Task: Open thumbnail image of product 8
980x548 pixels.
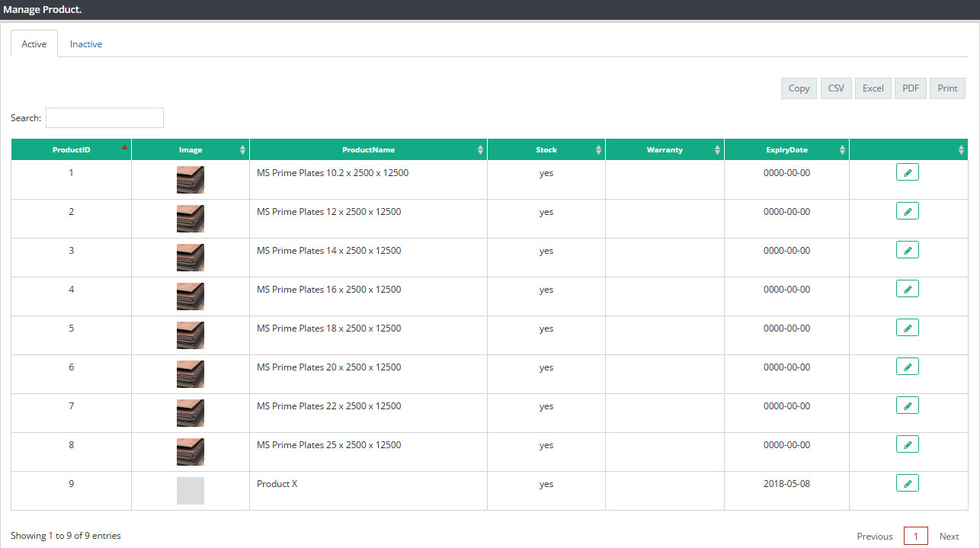Action: click(x=191, y=452)
